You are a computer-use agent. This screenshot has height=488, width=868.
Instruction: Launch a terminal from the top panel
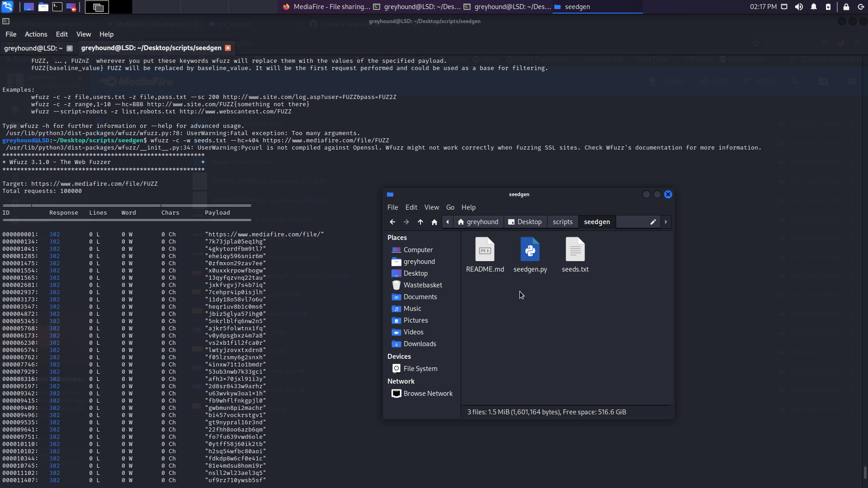point(57,7)
